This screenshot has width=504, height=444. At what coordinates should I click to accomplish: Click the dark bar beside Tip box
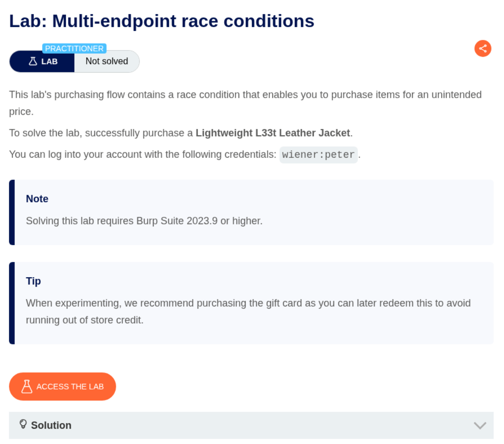tap(12, 303)
